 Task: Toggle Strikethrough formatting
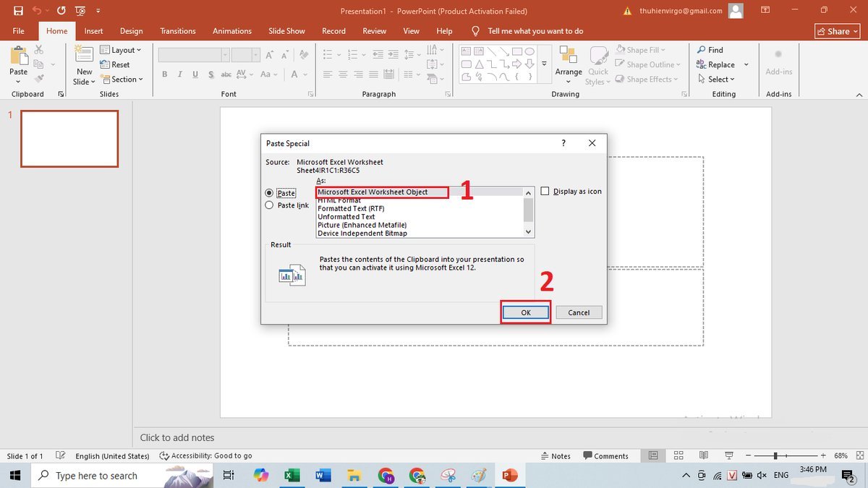(226, 74)
